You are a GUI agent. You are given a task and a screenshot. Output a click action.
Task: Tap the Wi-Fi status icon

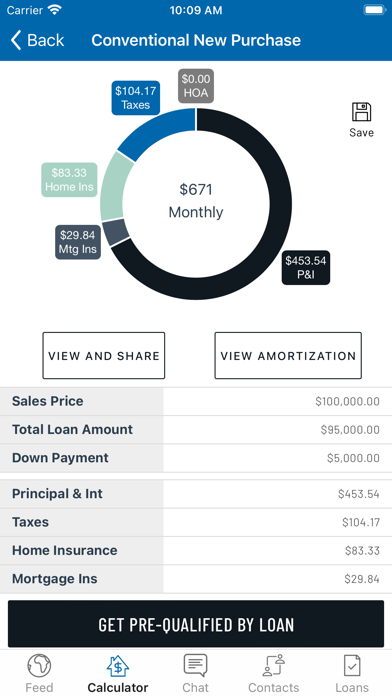[x=55, y=10]
